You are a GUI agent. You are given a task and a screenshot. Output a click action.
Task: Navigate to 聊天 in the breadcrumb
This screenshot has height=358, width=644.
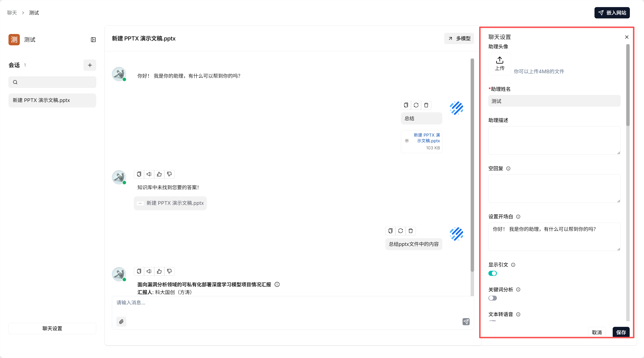[12, 13]
